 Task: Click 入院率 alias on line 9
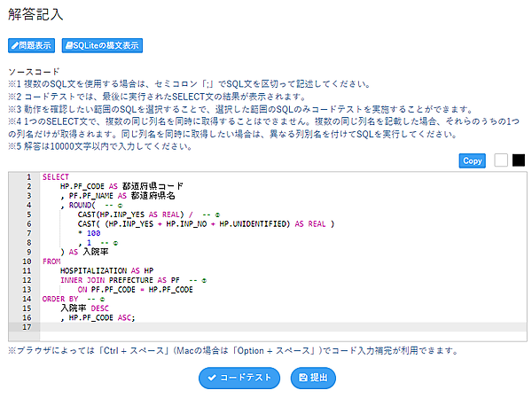96,252
